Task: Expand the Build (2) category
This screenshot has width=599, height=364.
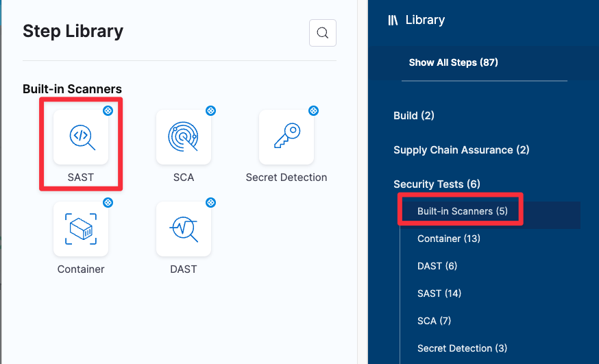Action: pyautogui.click(x=413, y=115)
